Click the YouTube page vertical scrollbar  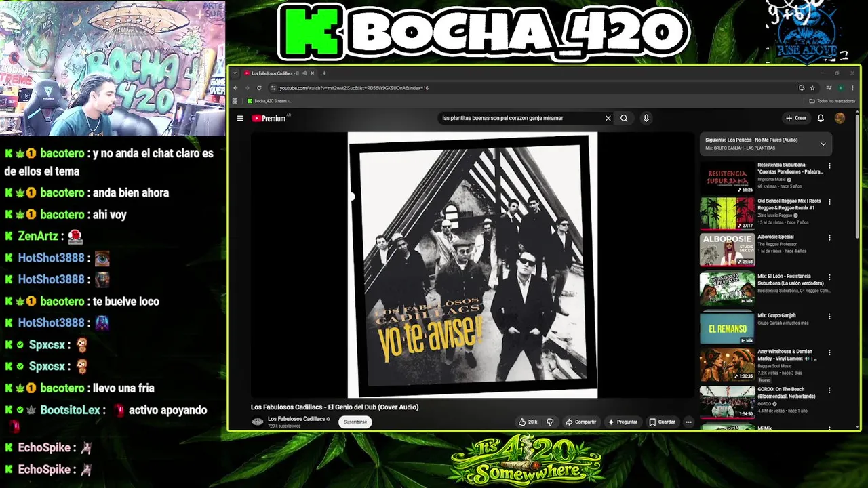(858, 176)
